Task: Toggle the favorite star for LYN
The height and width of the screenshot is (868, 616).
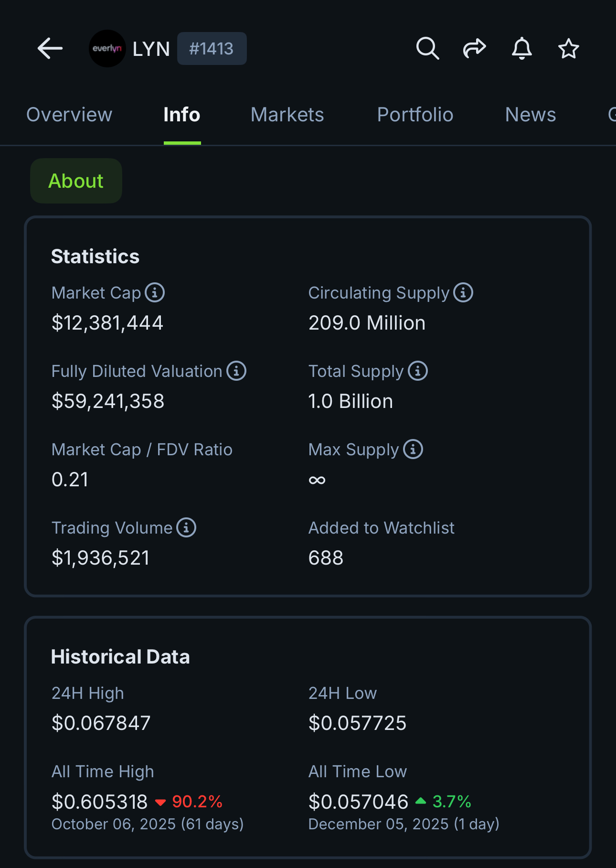Action: pyautogui.click(x=568, y=48)
